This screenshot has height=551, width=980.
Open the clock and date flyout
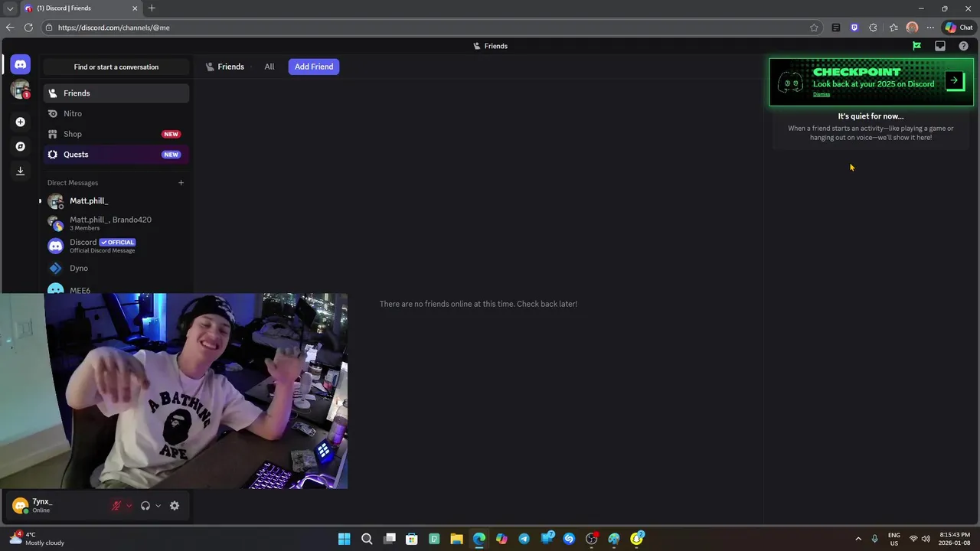pyautogui.click(x=954, y=539)
